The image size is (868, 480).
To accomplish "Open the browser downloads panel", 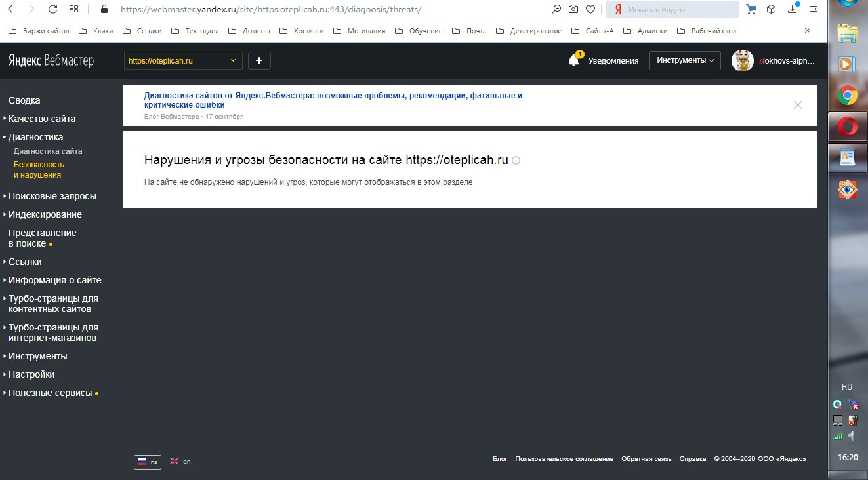I will (x=793, y=9).
